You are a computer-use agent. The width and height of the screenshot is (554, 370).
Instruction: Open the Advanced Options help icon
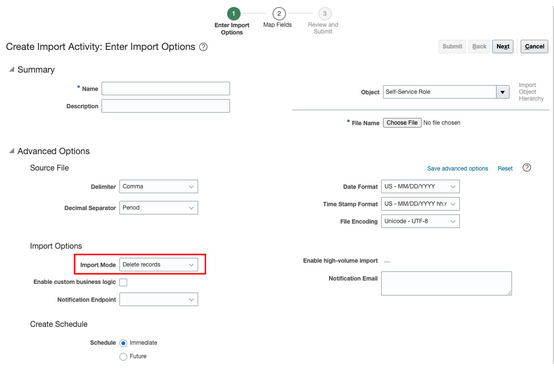(x=526, y=168)
